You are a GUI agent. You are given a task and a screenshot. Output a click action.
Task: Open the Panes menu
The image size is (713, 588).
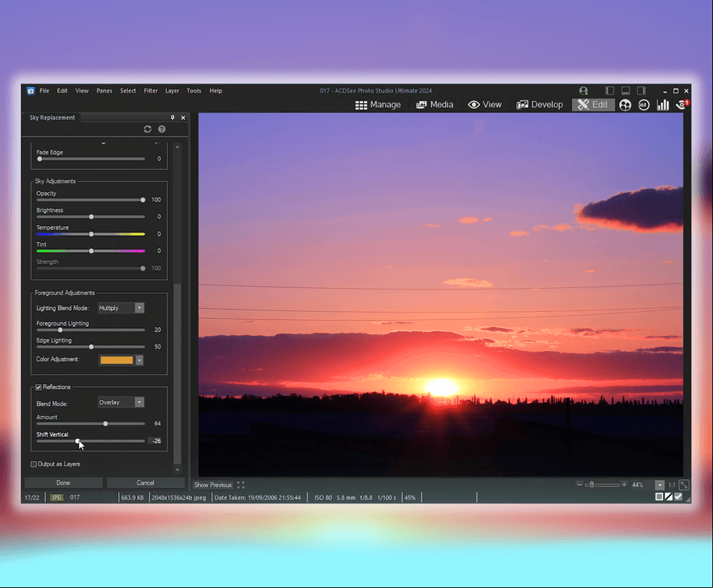click(x=104, y=90)
